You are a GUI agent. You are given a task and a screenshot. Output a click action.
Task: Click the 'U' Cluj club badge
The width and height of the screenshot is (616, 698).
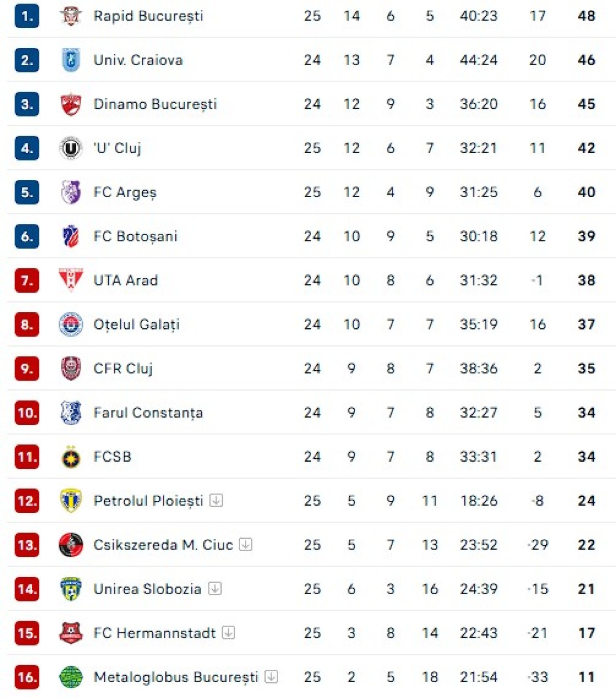(71, 148)
